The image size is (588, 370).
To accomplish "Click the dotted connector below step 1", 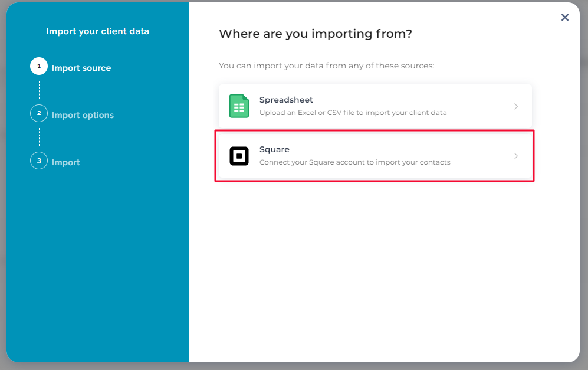I will pyautogui.click(x=39, y=90).
